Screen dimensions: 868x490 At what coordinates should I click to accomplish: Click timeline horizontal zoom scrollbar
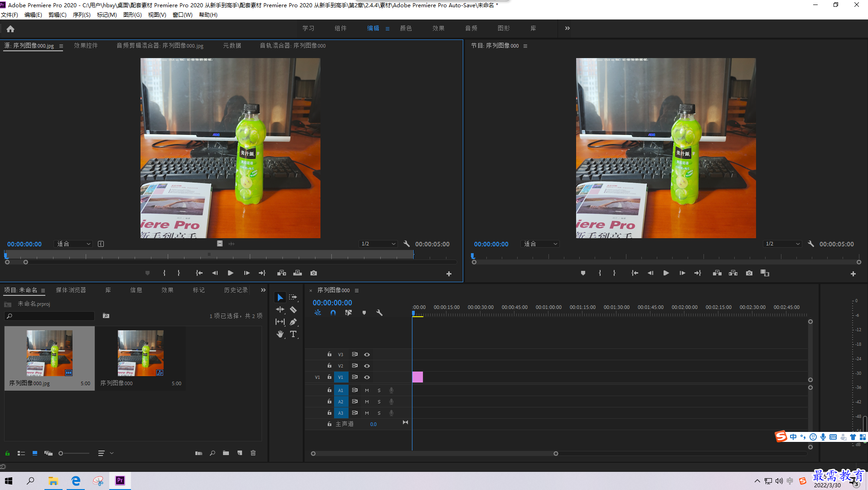tap(434, 454)
